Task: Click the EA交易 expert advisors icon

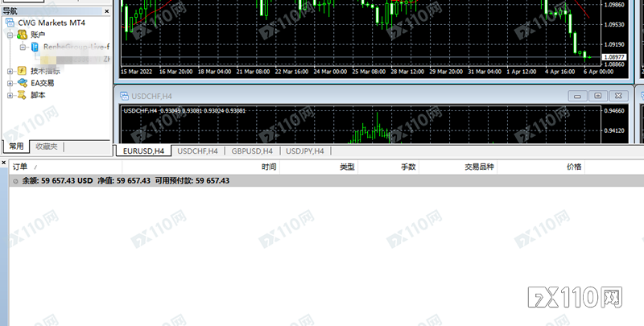Action: click(22, 83)
